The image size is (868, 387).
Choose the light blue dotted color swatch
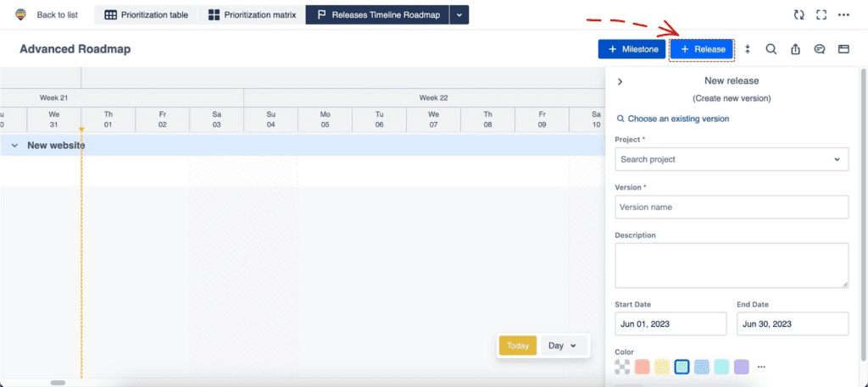click(x=702, y=367)
